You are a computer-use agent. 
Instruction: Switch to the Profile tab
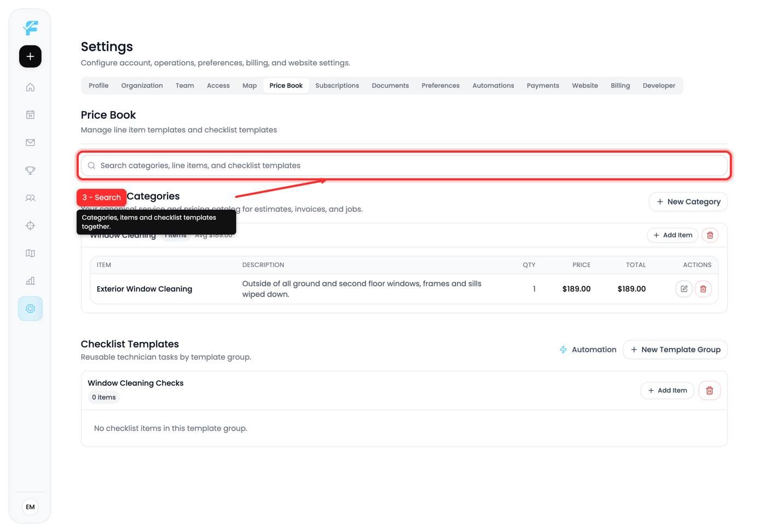(98, 85)
